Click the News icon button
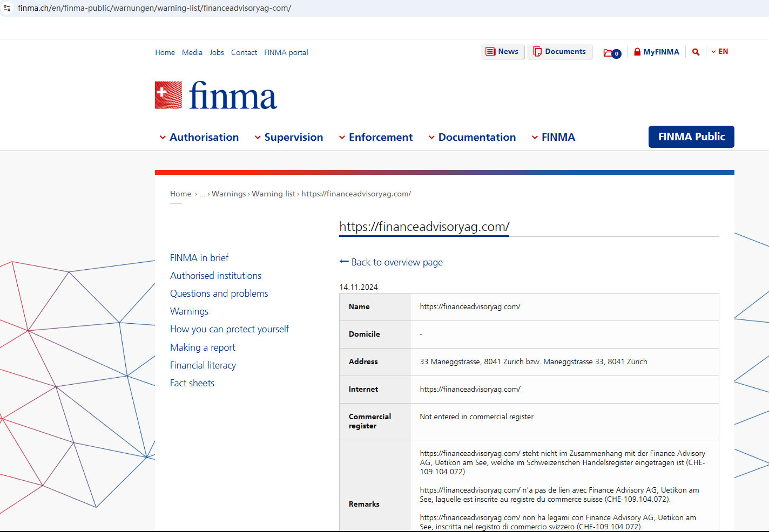Image resolution: width=769 pixels, height=532 pixels. click(x=503, y=52)
